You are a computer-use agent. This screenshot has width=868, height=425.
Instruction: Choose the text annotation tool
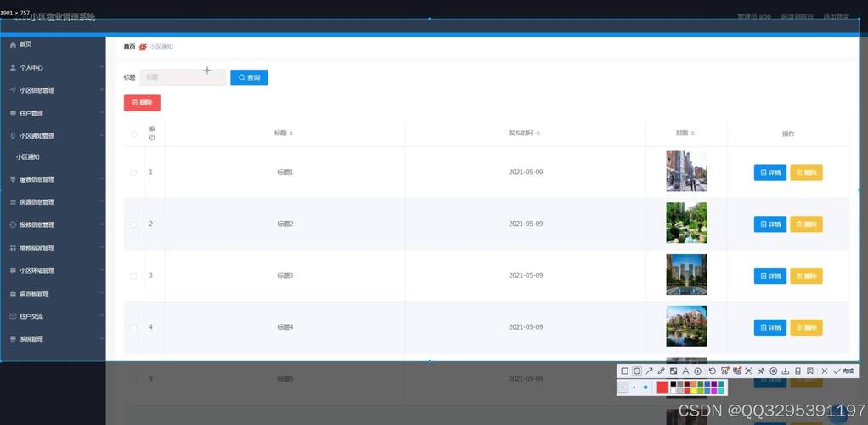(x=685, y=371)
